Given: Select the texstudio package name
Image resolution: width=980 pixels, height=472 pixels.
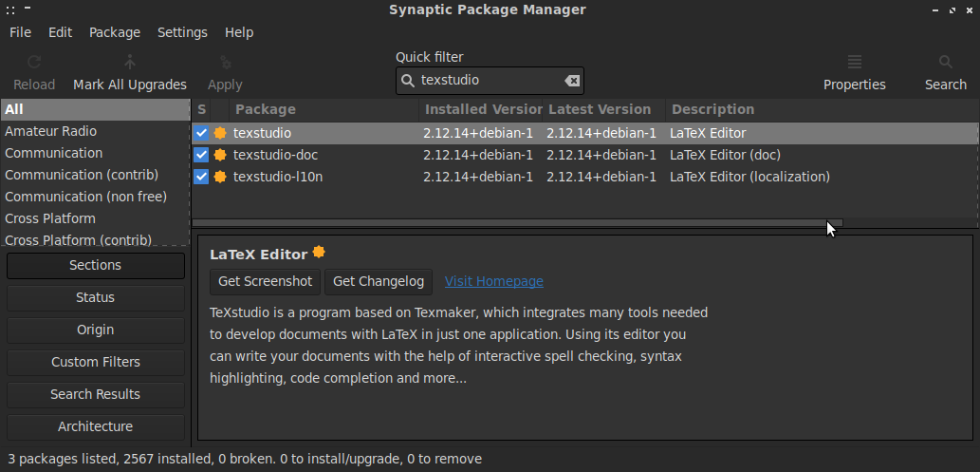Looking at the screenshot, I should (262, 133).
